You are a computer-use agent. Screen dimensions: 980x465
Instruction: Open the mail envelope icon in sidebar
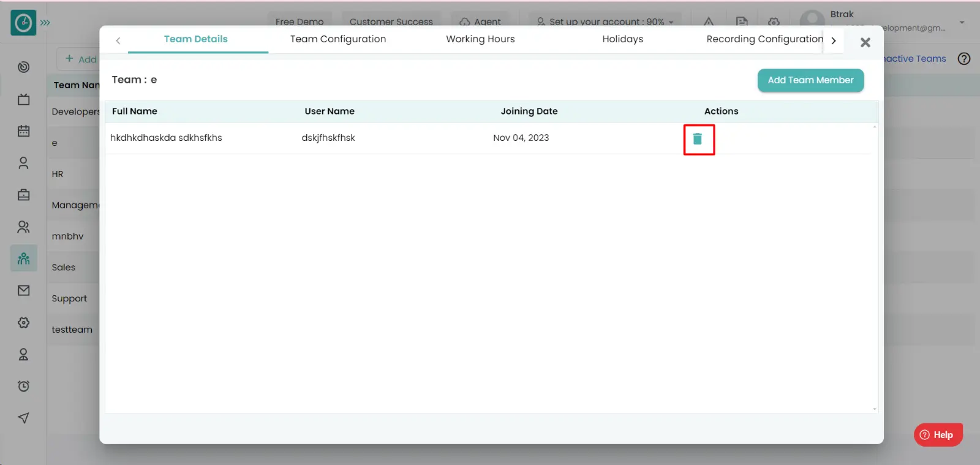(24, 290)
